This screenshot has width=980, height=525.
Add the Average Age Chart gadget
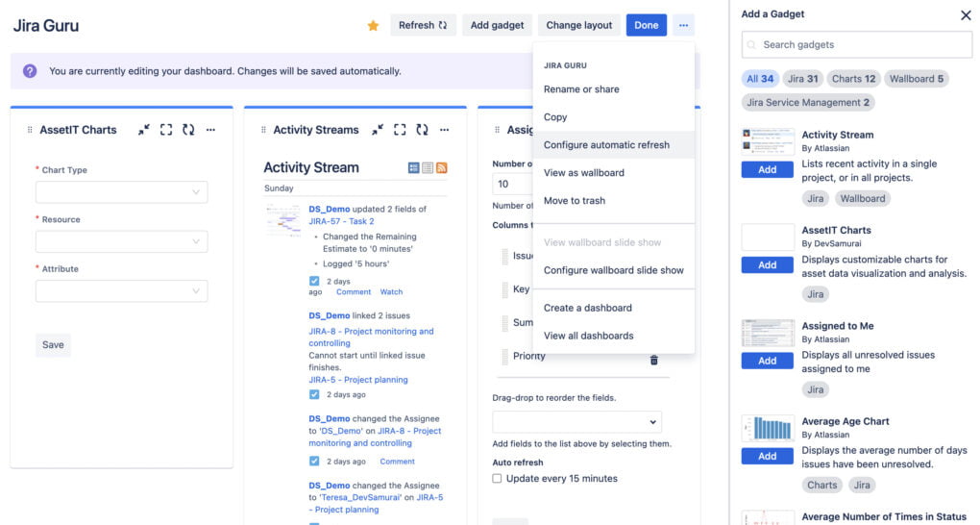click(x=768, y=456)
